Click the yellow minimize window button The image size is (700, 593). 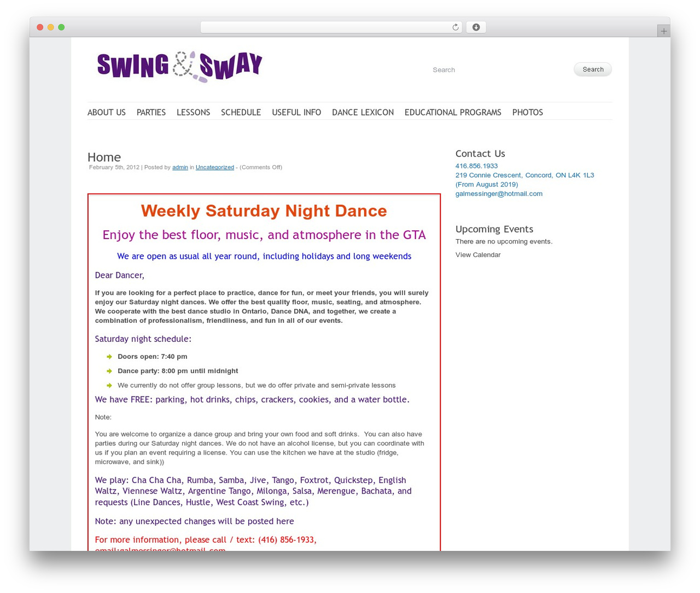pyautogui.click(x=50, y=27)
